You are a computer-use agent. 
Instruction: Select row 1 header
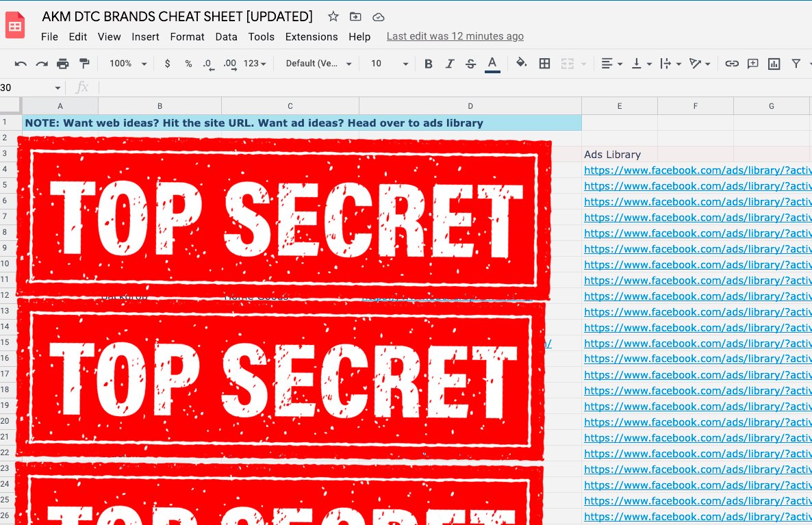pos(10,123)
